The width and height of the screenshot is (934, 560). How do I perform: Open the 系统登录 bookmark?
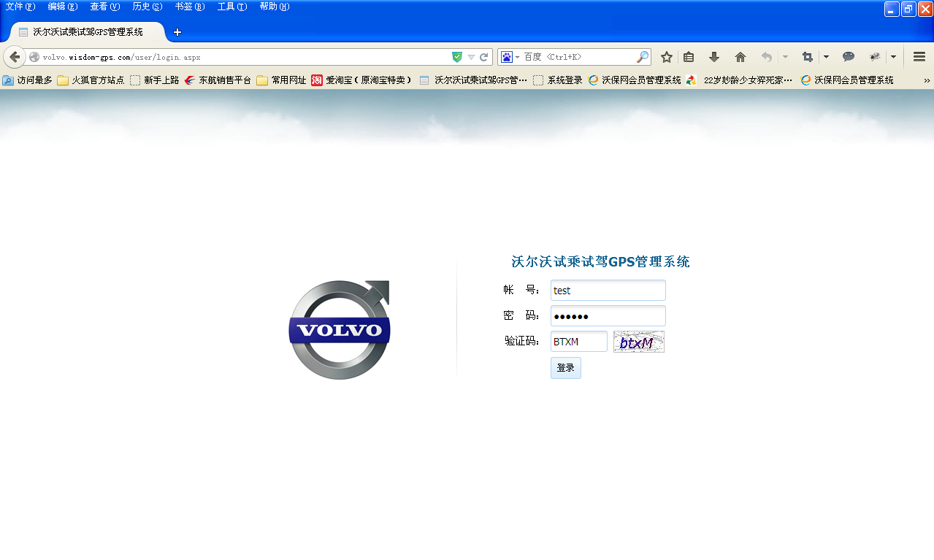point(558,80)
